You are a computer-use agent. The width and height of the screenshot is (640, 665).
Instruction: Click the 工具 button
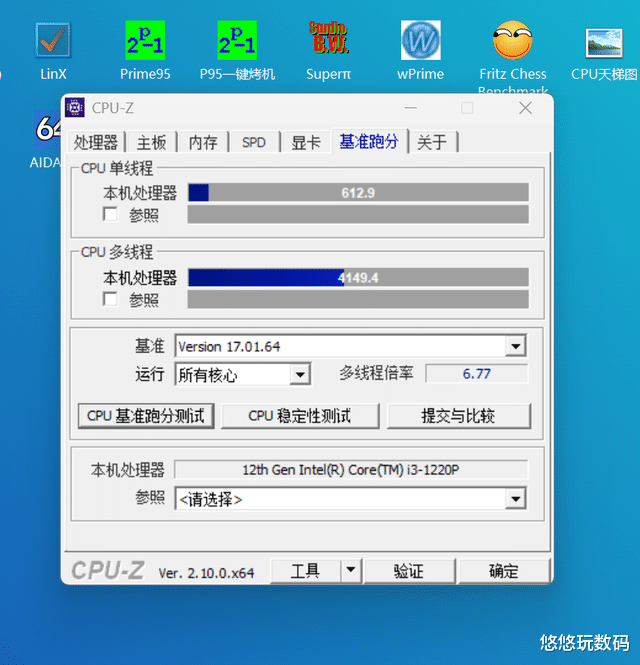(305, 570)
